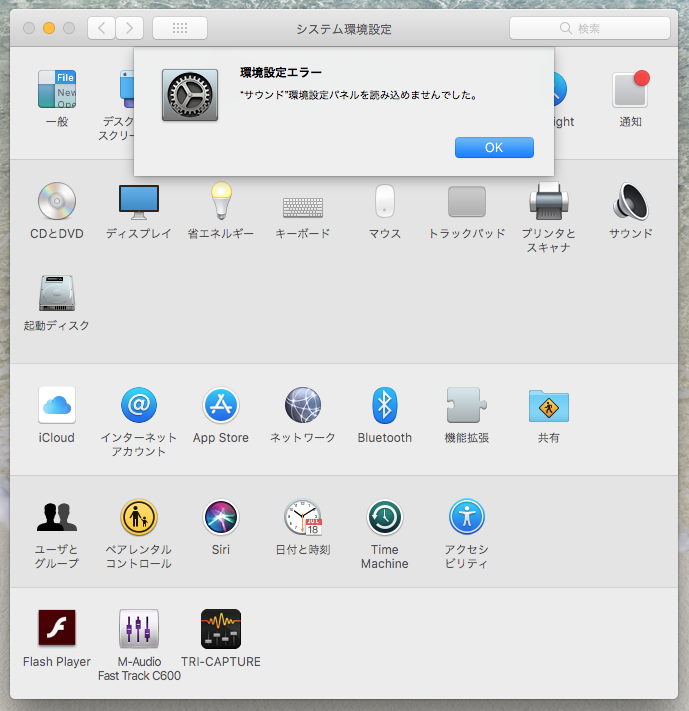Open Displays preferences icon
Viewport: 689px width, 711px height.
pyautogui.click(x=139, y=203)
